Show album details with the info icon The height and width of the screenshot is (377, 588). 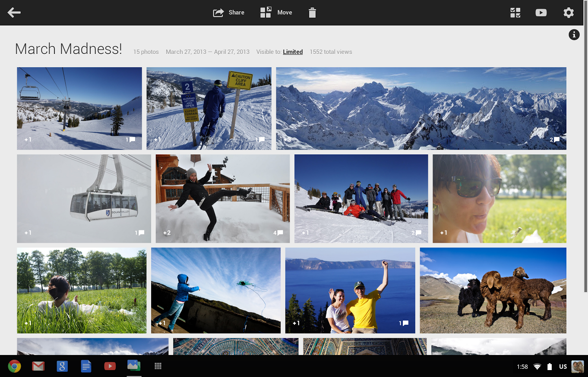click(574, 35)
